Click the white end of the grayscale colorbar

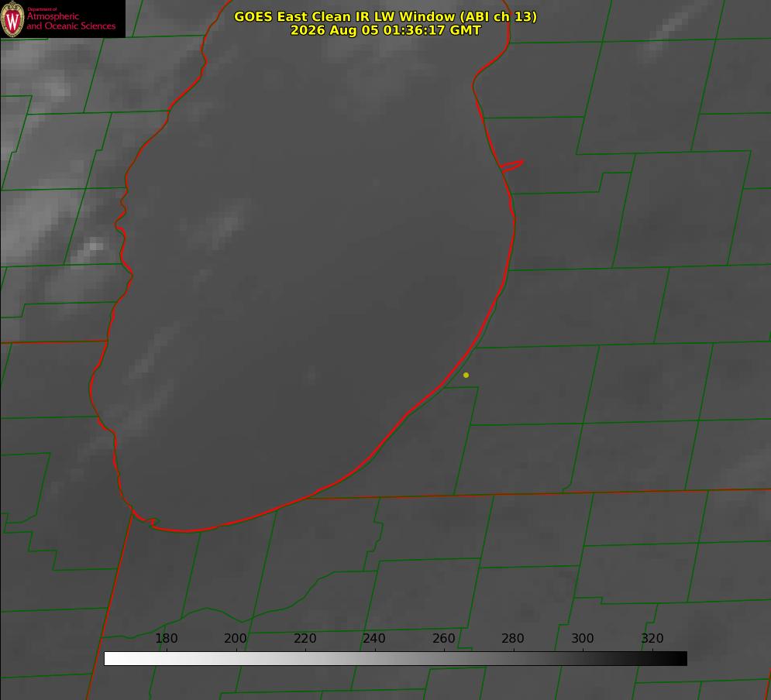(x=111, y=658)
